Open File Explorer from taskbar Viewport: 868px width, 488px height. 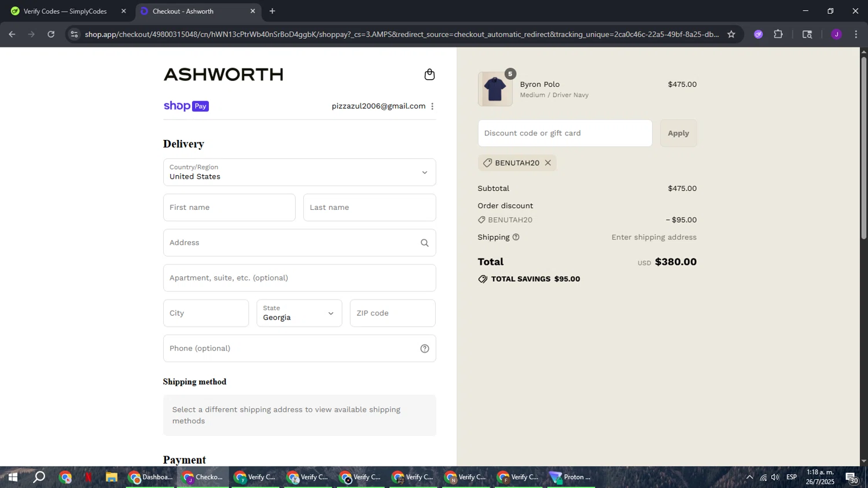[x=111, y=478]
